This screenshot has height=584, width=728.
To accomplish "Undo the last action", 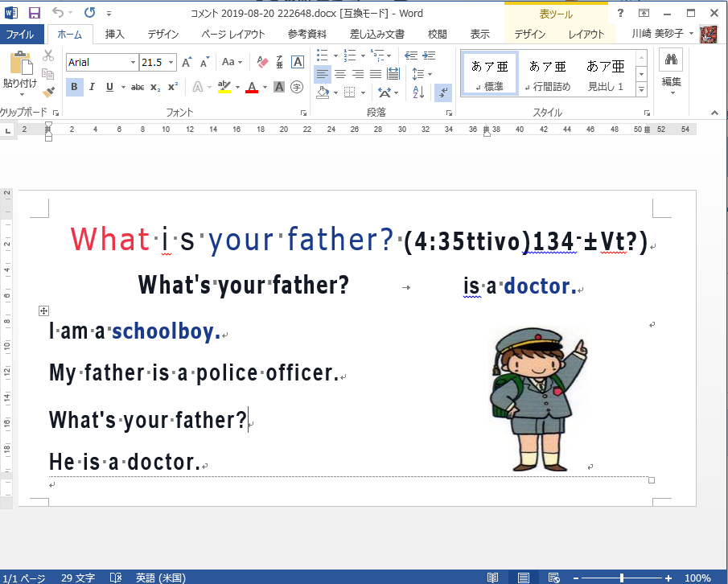I will (58, 13).
